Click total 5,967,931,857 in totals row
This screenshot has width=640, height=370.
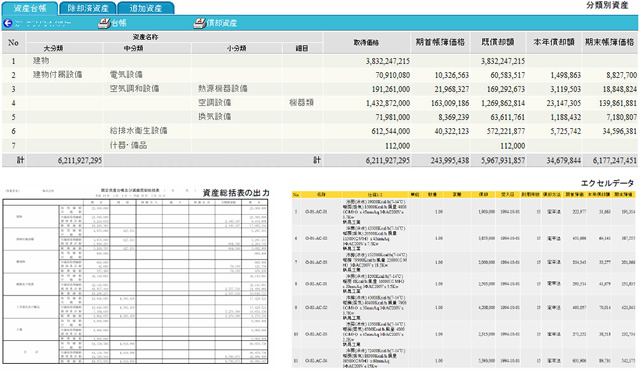(503, 161)
